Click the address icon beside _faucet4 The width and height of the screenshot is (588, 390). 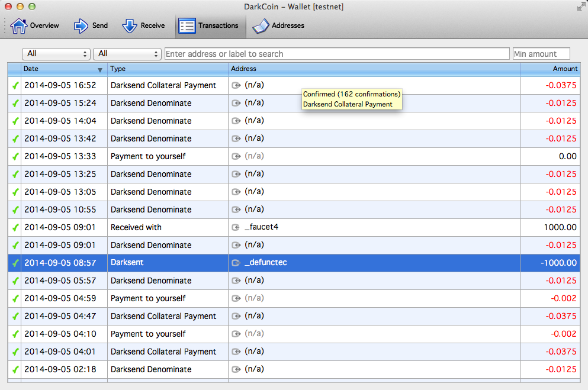236,227
